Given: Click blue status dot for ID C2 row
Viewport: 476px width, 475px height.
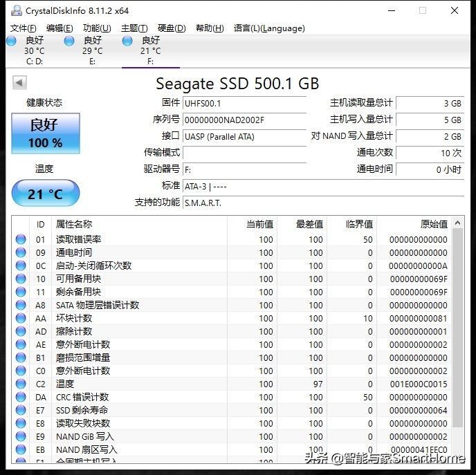Looking at the screenshot, I should coord(21,384).
